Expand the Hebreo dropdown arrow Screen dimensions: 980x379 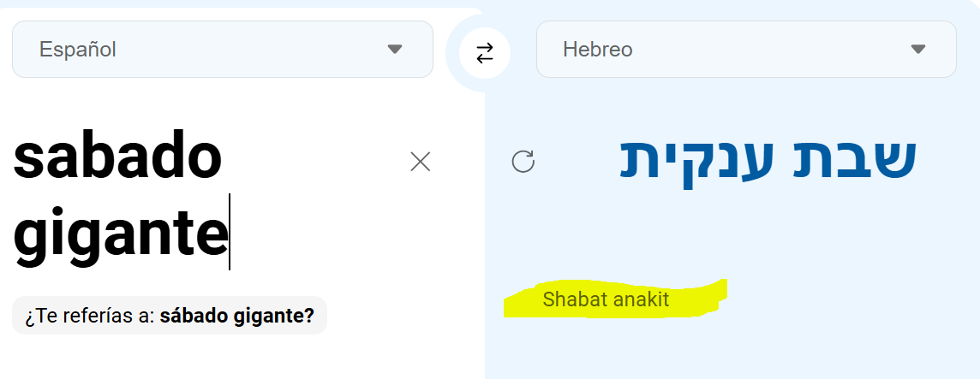tap(918, 50)
